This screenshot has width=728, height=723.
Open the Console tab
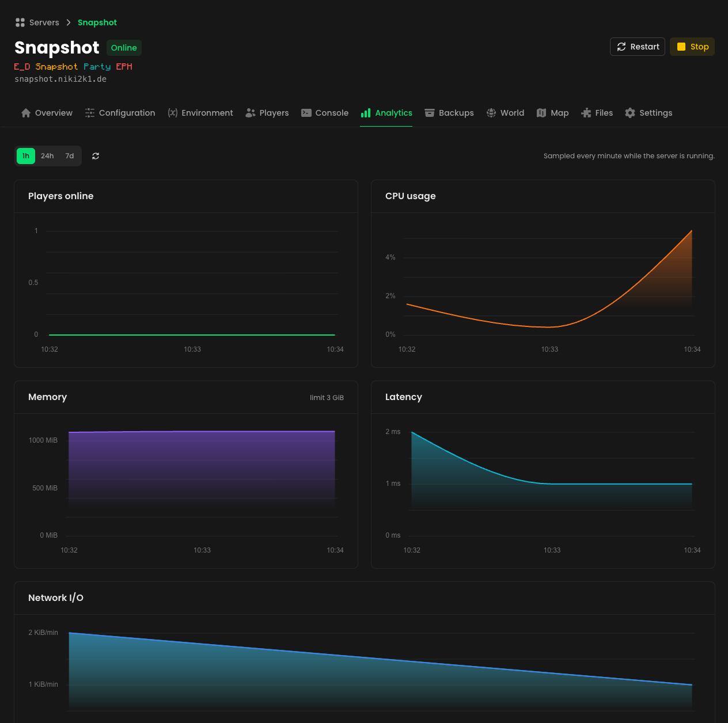[x=325, y=113]
